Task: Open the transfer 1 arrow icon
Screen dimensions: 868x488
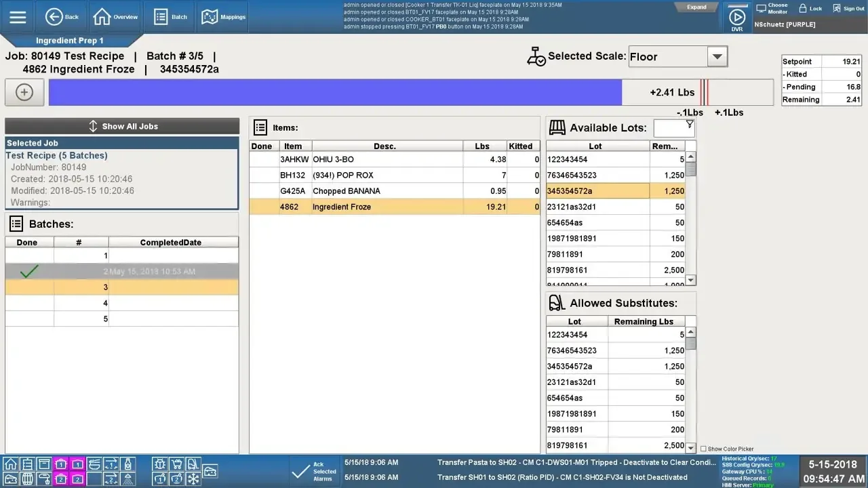Action: pyautogui.click(x=111, y=464)
